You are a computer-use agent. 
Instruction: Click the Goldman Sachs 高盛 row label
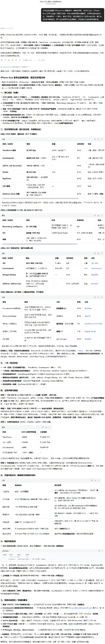(11, 194)
